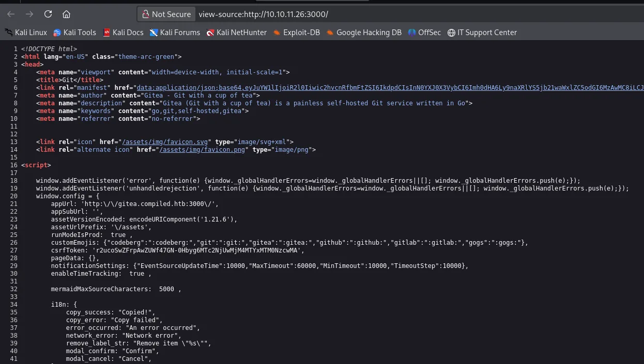This screenshot has width=644, height=364.
Task: Click copy_error: "Copy failed" line
Action: [x=115, y=320]
